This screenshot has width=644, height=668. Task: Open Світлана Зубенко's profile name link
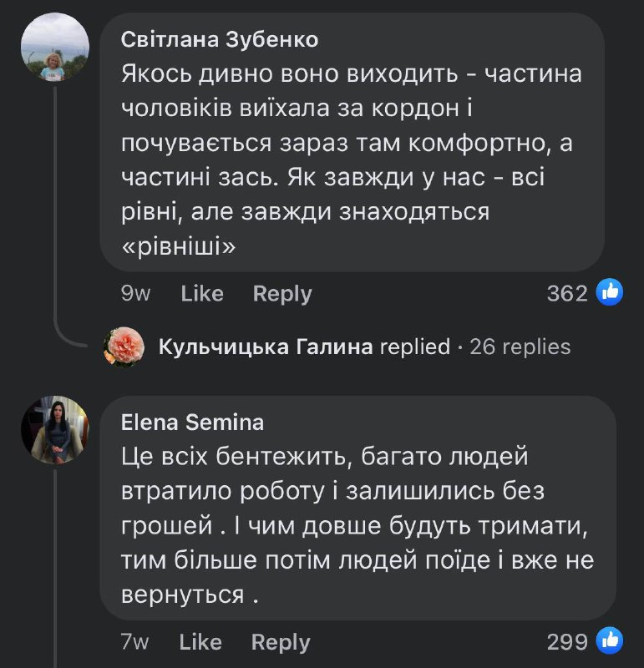tap(219, 39)
